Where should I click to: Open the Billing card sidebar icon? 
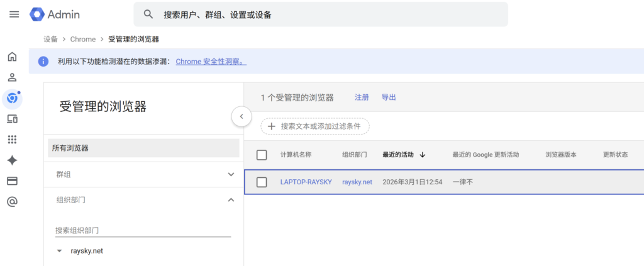[12, 181]
